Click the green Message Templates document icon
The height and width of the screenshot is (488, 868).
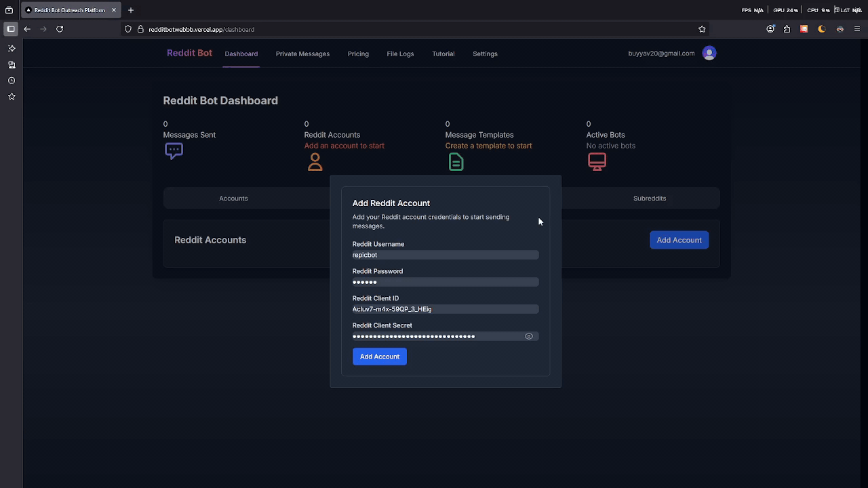pos(456,161)
